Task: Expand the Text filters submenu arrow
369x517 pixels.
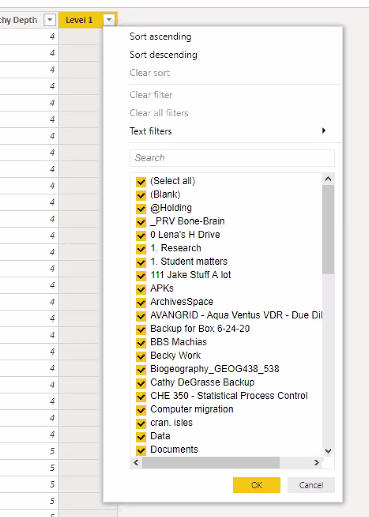Action: tap(323, 131)
